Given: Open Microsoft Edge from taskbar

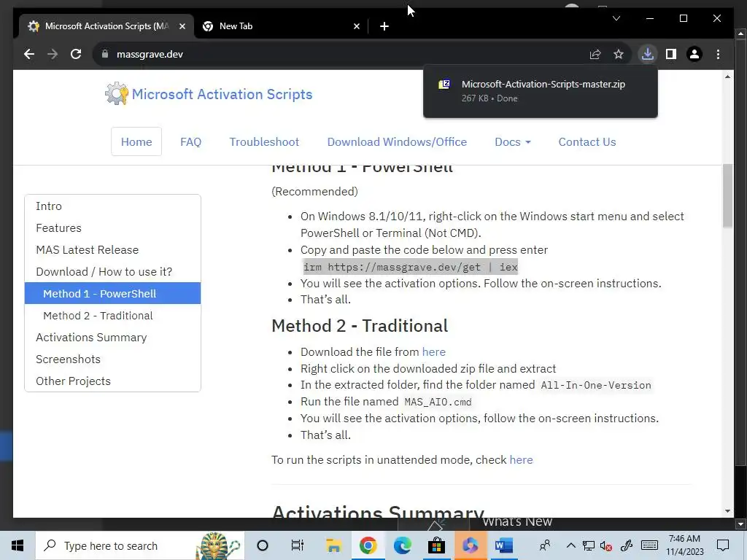Looking at the screenshot, I should pyautogui.click(x=402, y=545).
